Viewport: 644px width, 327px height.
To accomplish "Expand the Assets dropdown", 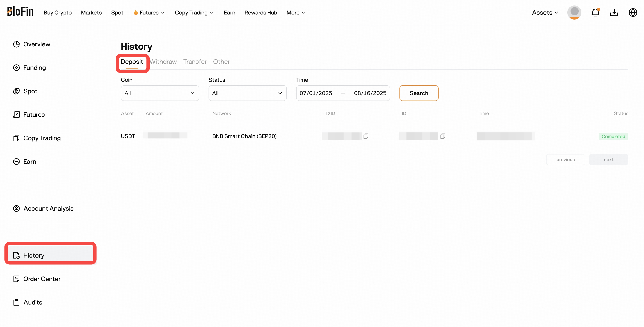I will (x=545, y=12).
